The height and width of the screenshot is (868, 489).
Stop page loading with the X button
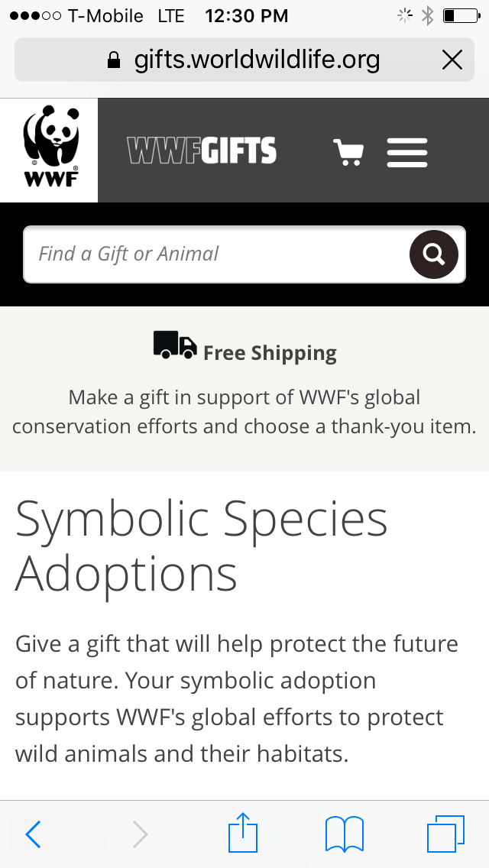click(452, 60)
